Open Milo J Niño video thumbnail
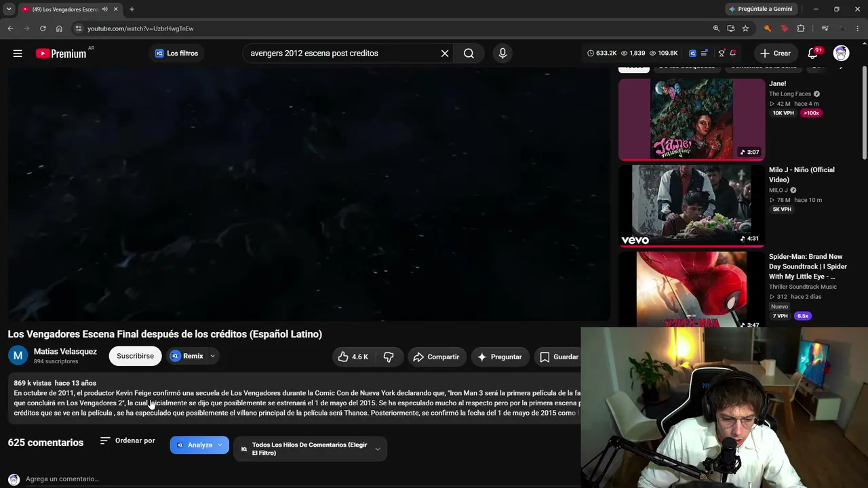The image size is (868, 488). (692, 205)
